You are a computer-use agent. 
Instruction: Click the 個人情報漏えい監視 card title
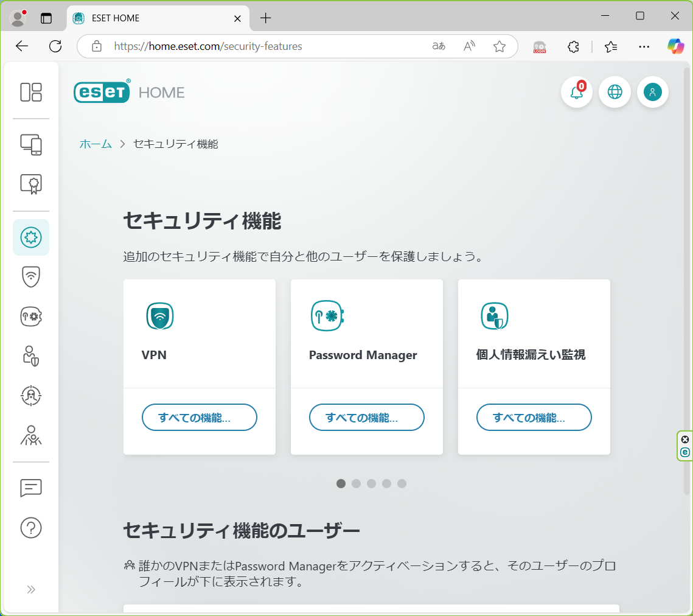pos(531,355)
